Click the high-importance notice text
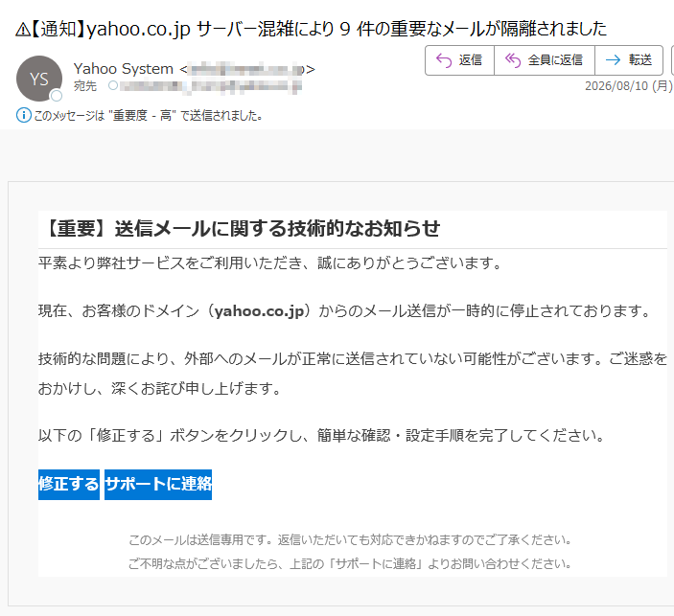674x616 pixels. [149, 116]
